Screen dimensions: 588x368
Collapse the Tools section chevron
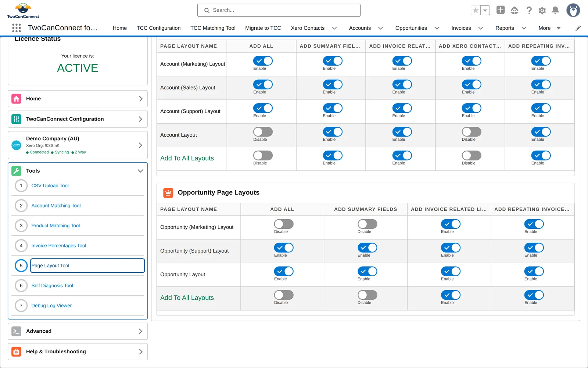pyautogui.click(x=140, y=171)
